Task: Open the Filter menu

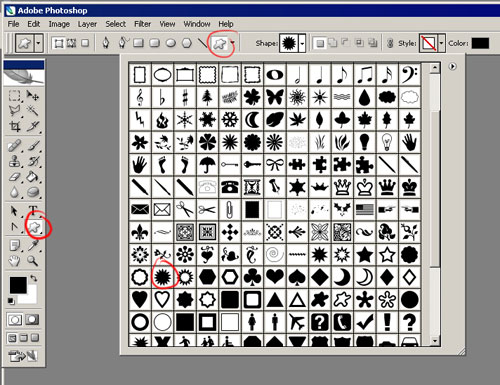Action: point(142,24)
